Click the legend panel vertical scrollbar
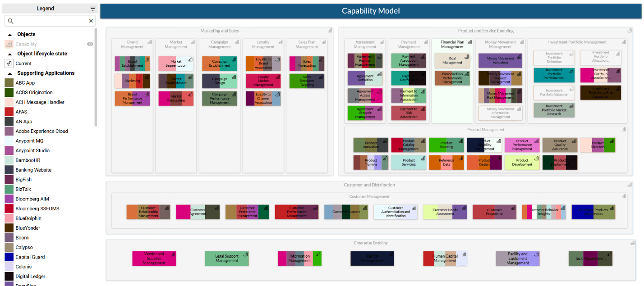This screenshot has height=286, width=644. (96, 77)
